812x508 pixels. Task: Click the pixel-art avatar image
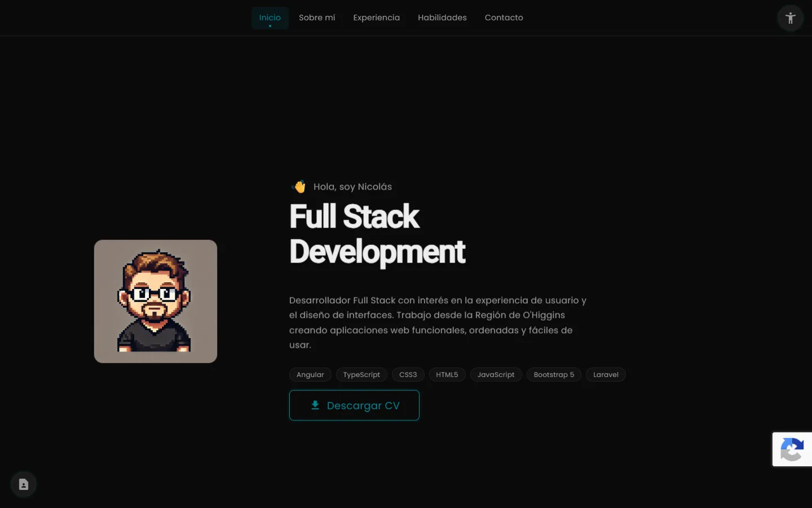[156, 301]
